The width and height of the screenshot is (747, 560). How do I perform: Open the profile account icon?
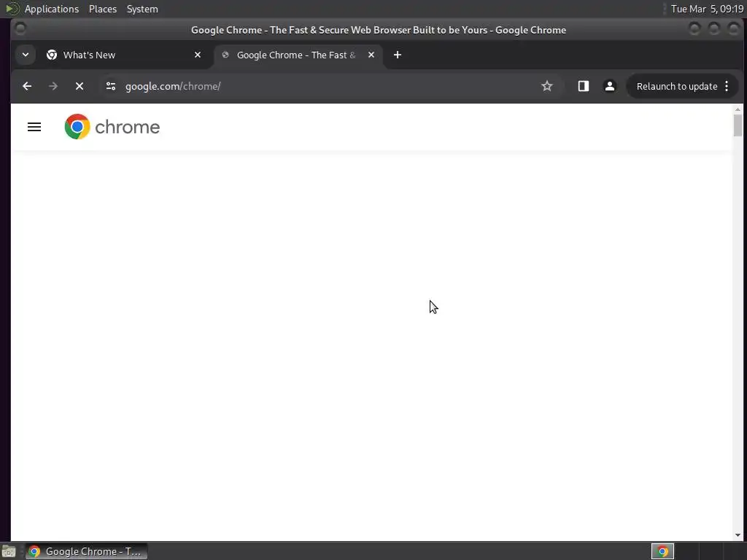click(x=609, y=86)
